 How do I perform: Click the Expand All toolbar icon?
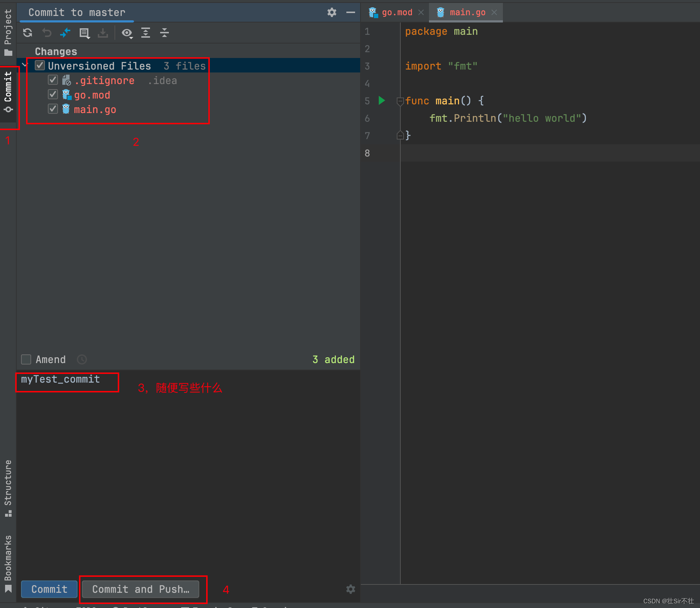tap(146, 33)
